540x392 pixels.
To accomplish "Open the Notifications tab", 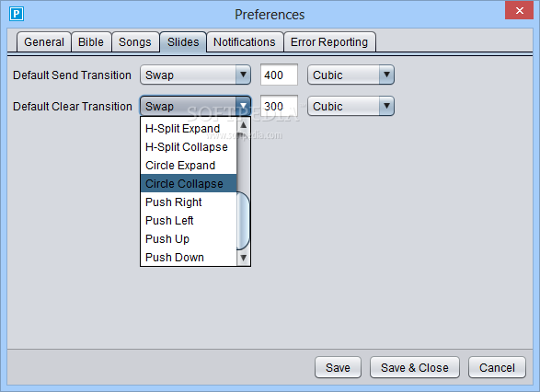I will click(245, 42).
